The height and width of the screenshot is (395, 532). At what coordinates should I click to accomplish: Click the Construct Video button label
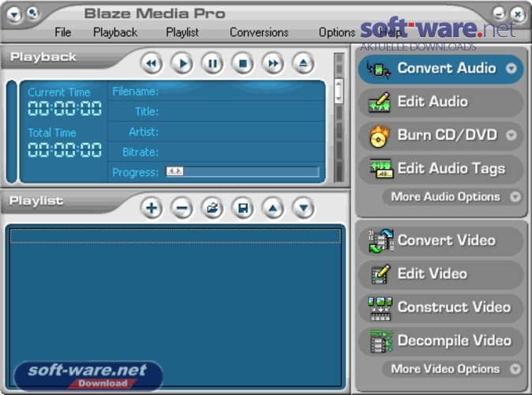(x=454, y=307)
